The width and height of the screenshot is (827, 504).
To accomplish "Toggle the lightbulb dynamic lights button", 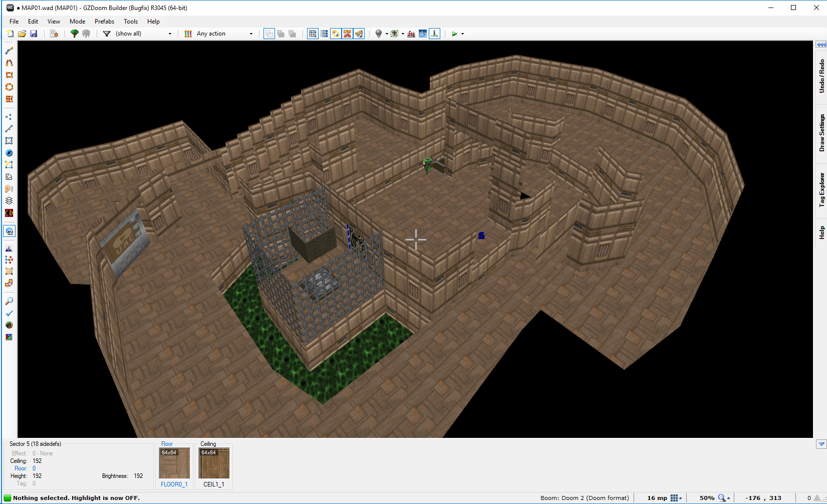I will coord(379,34).
